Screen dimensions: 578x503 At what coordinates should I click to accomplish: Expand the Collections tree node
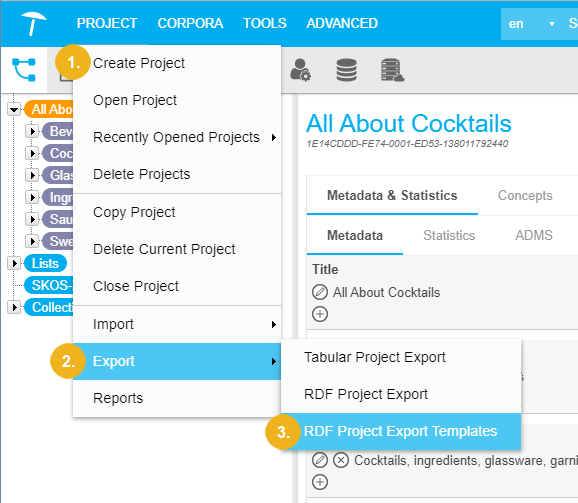coord(14,307)
